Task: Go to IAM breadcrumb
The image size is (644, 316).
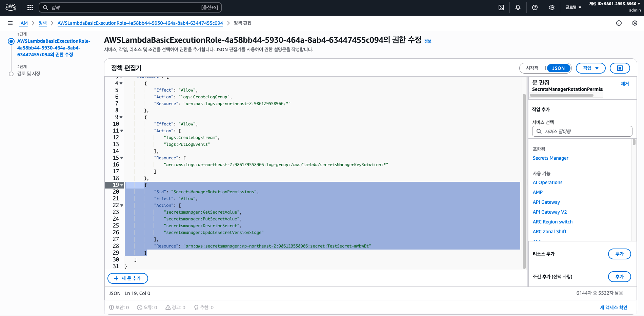Action: (x=23, y=23)
